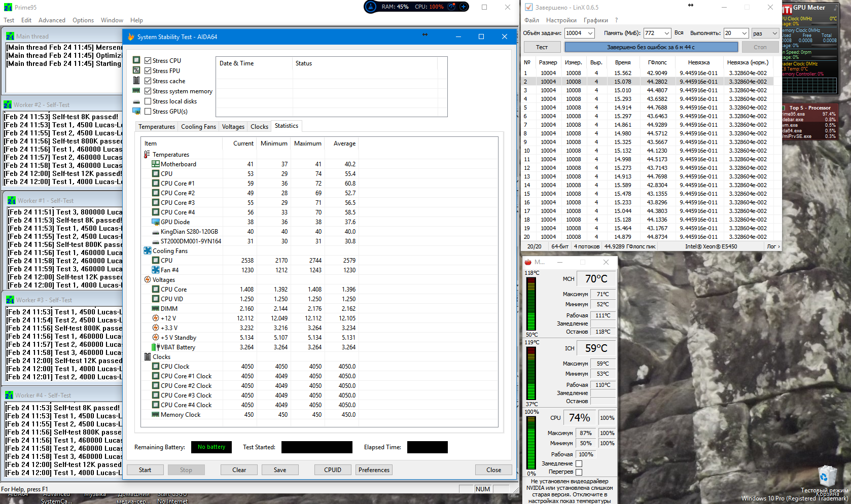Click the DIMM voltage memory icon
This screenshot has height=504, width=851.
coord(156,308)
